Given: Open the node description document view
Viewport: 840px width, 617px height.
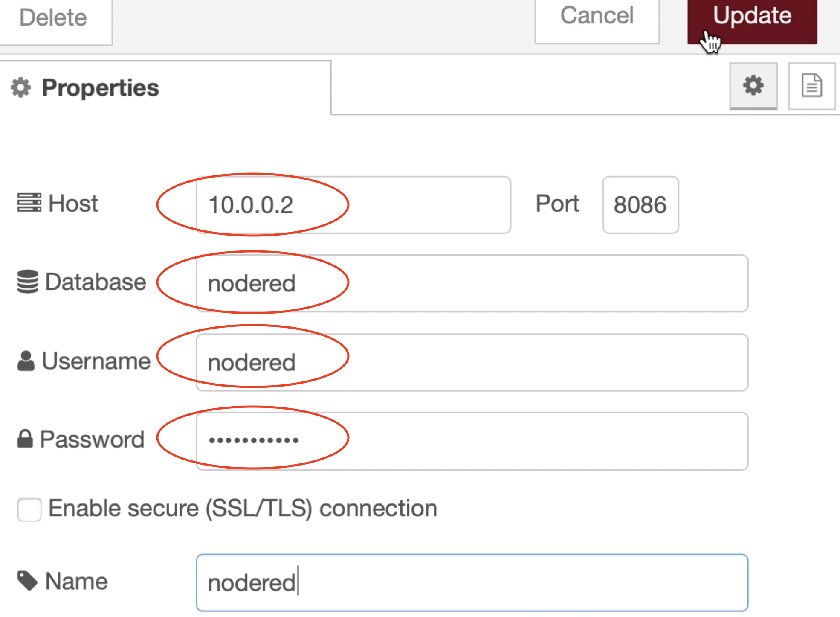Looking at the screenshot, I should coord(811,85).
